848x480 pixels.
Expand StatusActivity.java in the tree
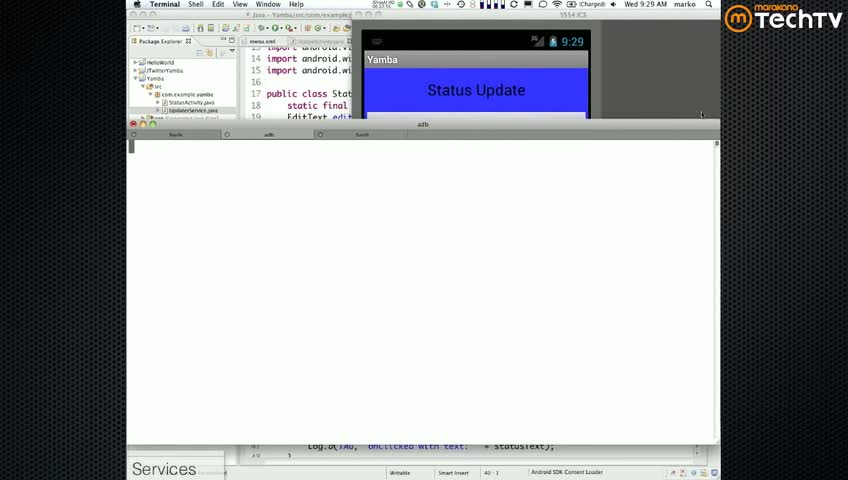[158, 102]
